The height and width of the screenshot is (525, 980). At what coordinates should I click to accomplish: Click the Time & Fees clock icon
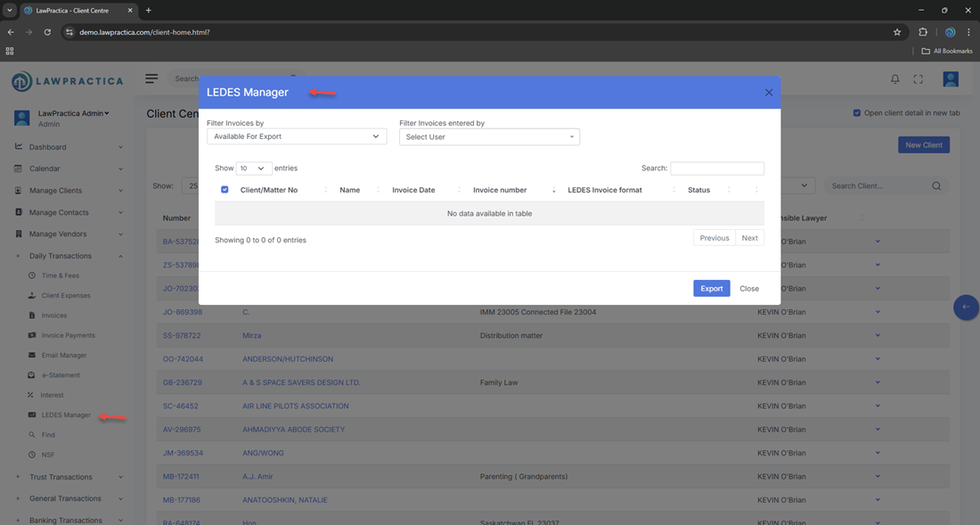pos(32,275)
